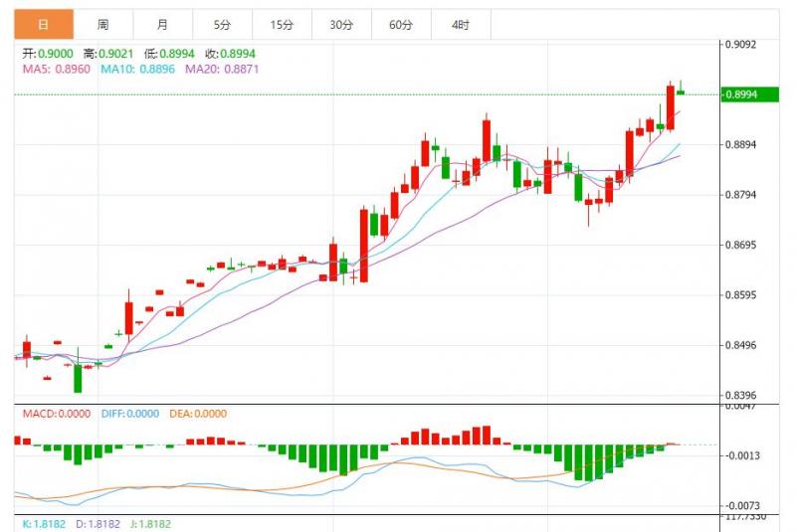Viewport: 796px width, 532px height.
Task: Click the latest small green candlestick
Action: click(681, 91)
